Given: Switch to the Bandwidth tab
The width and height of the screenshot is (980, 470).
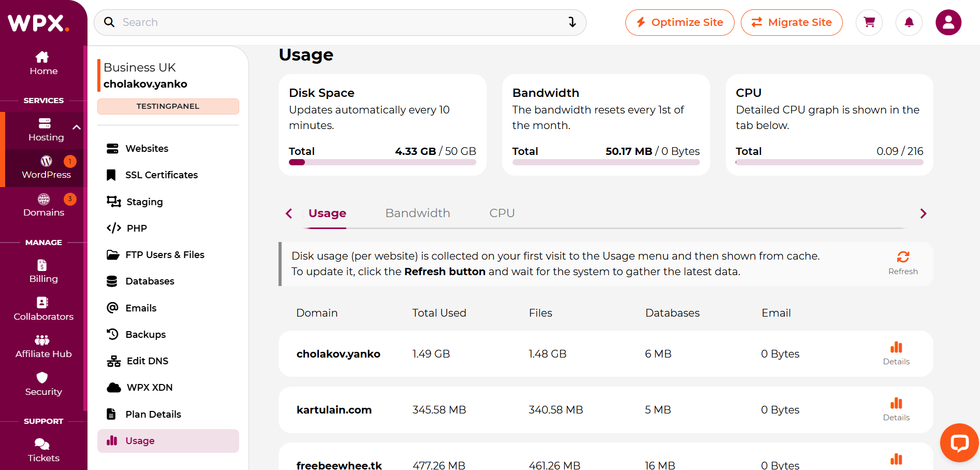Looking at the screenshot, I should pos(418,213).
